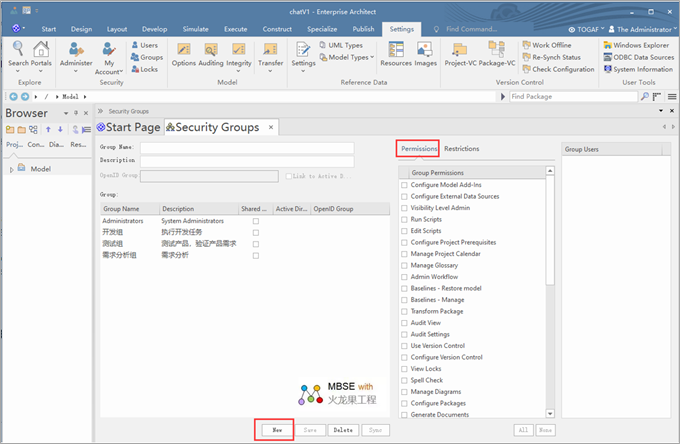Image resolution: width=680 pixels, height=444 pixels.
Task: Click Re-Synch Status
Action: [x=552, y=57]
